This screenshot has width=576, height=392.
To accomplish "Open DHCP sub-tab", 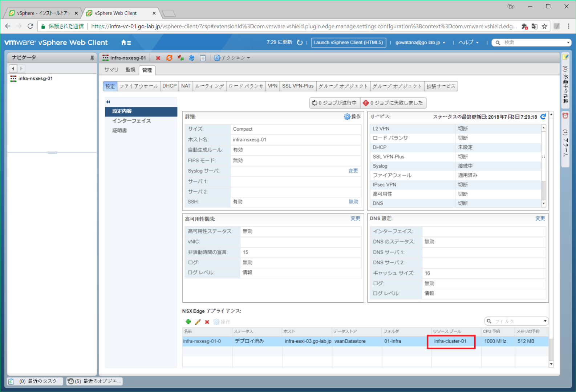I will point(169,86).
